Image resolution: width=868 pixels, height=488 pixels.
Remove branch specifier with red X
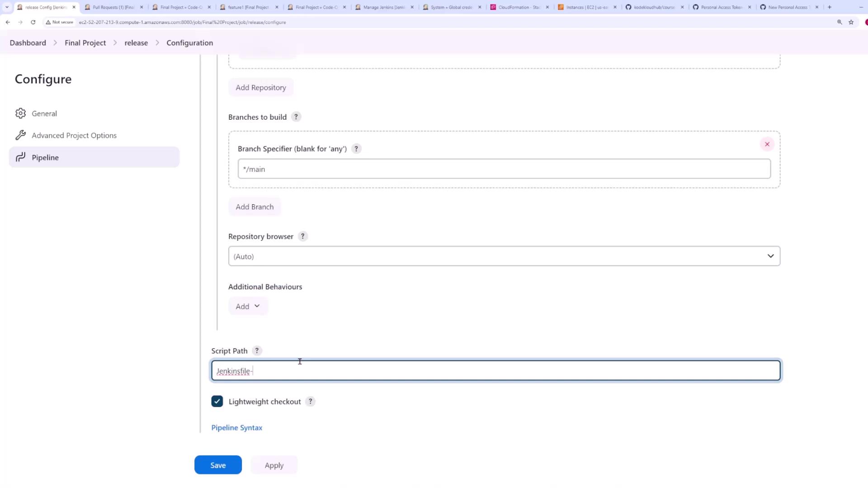[767, 144]
